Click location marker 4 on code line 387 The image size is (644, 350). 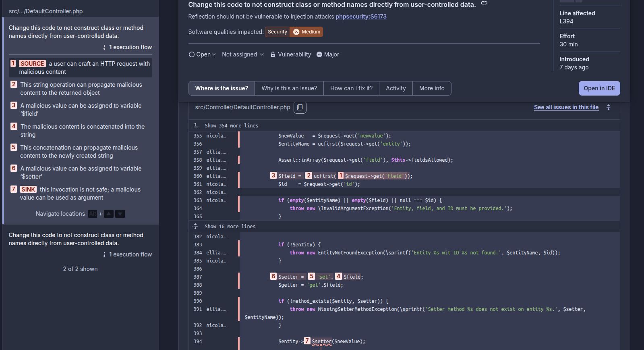(x=339, y=276)
